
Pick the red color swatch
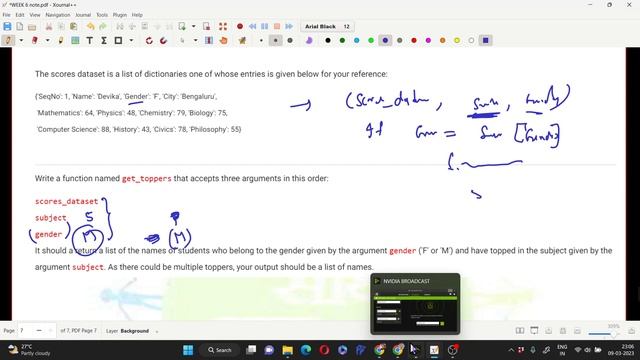(414, 40)
